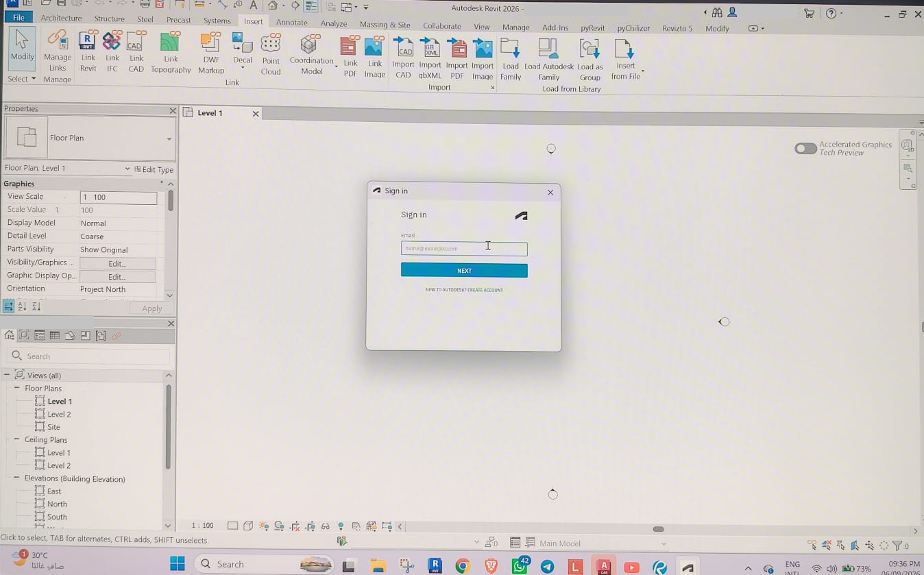Open the Windows Start menu
Screen dimensions: 924x575
point(178,564)
